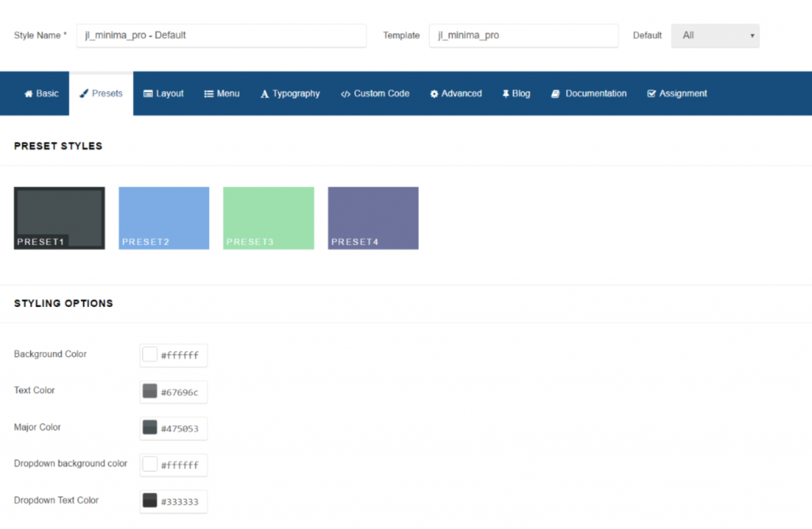Click the Style Name input field

coord(220,36)
